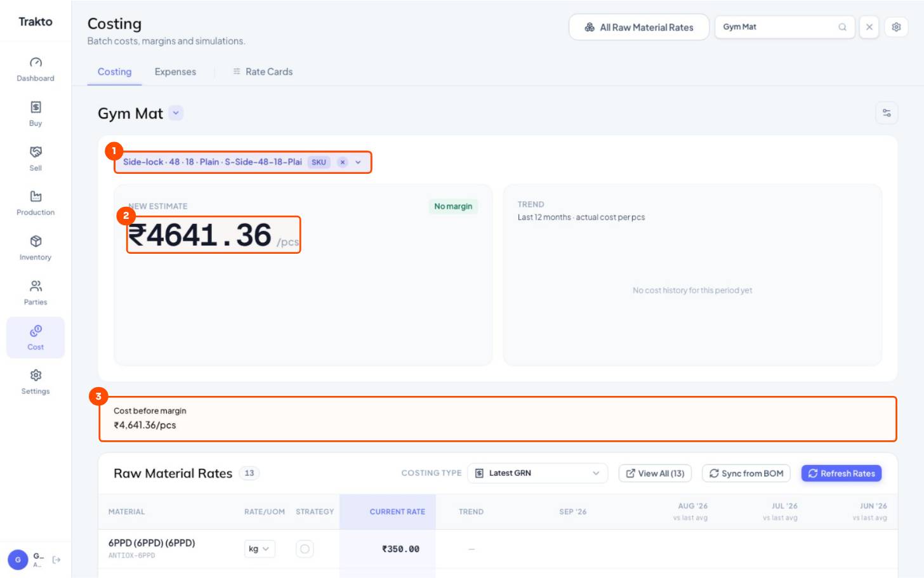Click the Trakto logo
Screen dimensions: 924x578
point(36,22)
